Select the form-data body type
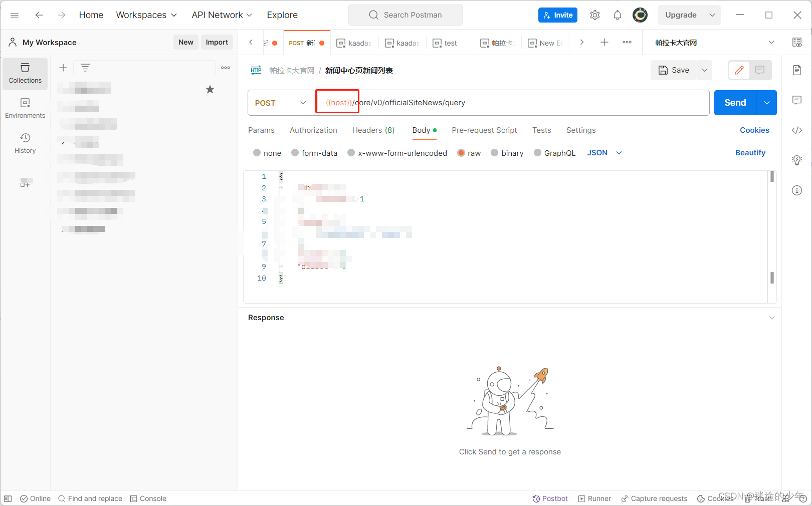This screenshot has width=812, height=506. pos(314,153)
